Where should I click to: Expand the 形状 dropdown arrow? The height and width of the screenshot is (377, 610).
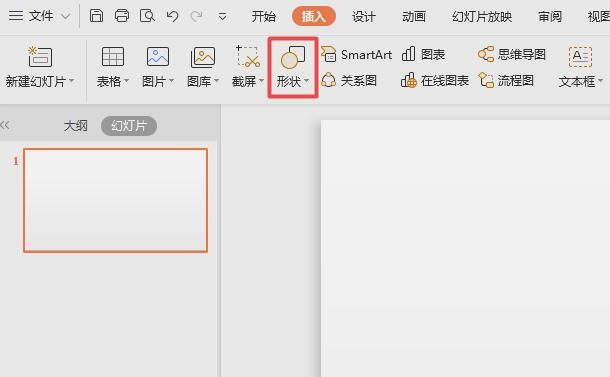[x=307, y=81]
